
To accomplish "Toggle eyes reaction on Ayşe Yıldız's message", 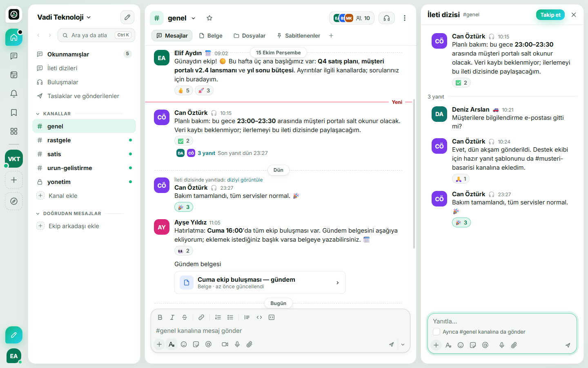I will click(x=184, y=251).
